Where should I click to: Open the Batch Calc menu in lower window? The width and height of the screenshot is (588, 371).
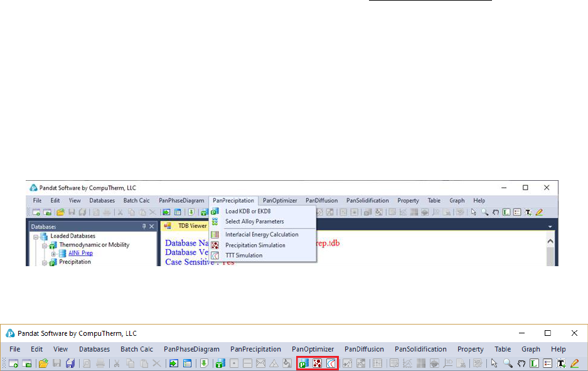[137, 349]
